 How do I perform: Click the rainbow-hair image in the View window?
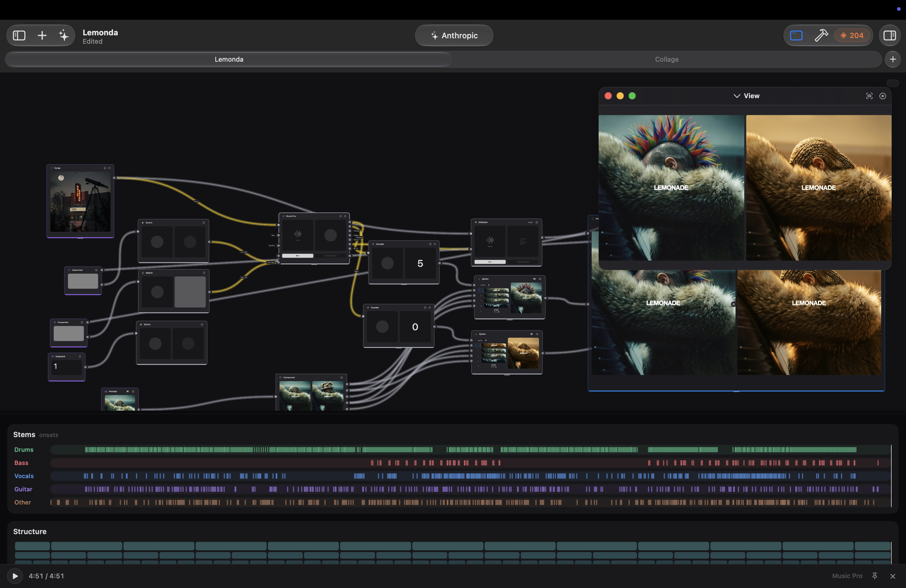[671, 188]
